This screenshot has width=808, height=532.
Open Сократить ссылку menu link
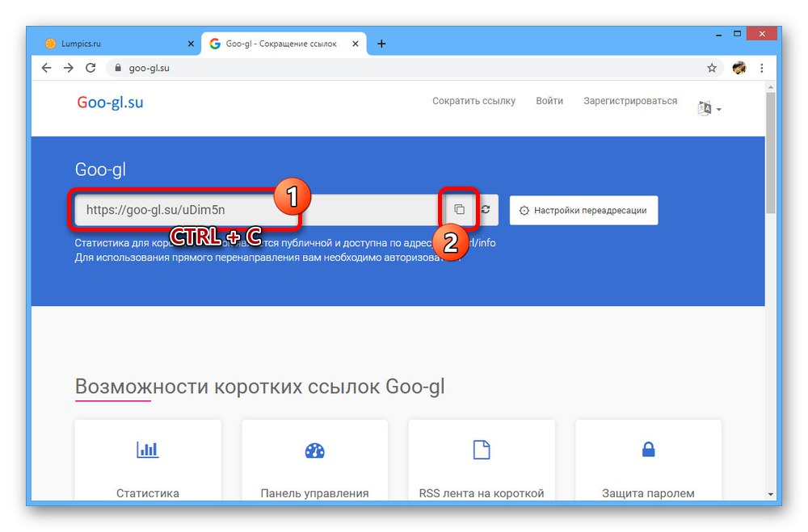click(x=473, y=101)
